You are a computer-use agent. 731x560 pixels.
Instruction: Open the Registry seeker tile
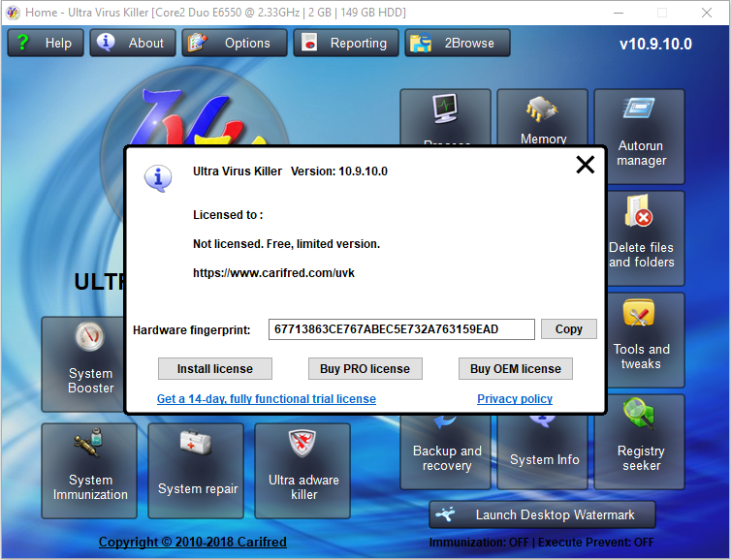pyautogui.click(x=639, y=442)
